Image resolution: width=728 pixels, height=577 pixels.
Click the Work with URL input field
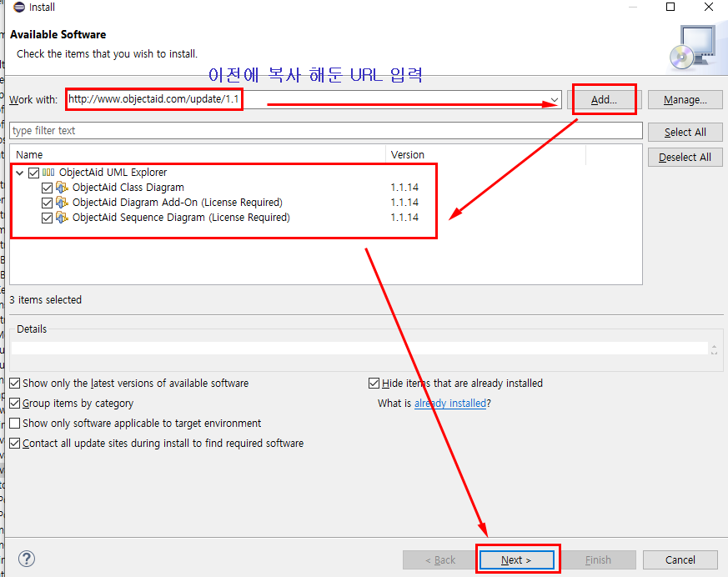[314, 99]
